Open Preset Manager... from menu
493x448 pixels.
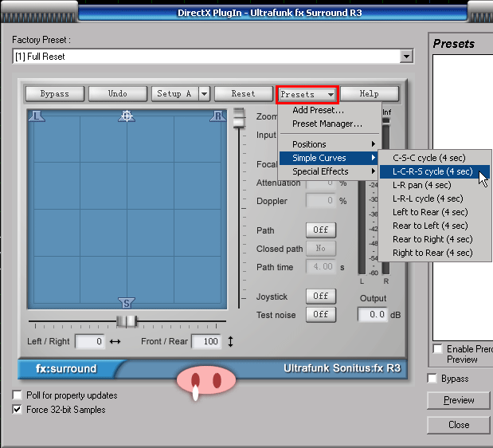(x=329, y=124)
